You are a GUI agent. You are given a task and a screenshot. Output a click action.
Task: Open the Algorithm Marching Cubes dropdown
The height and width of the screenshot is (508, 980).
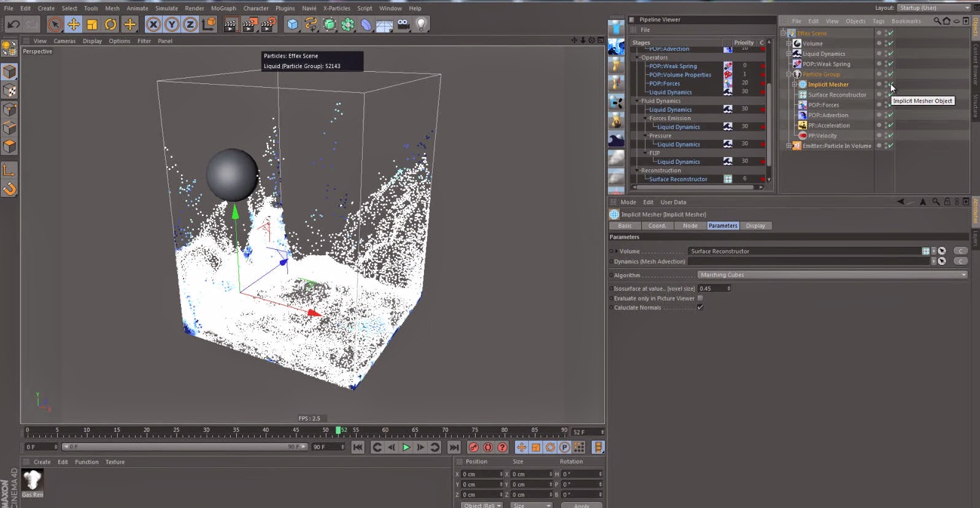tap(832, 275)
